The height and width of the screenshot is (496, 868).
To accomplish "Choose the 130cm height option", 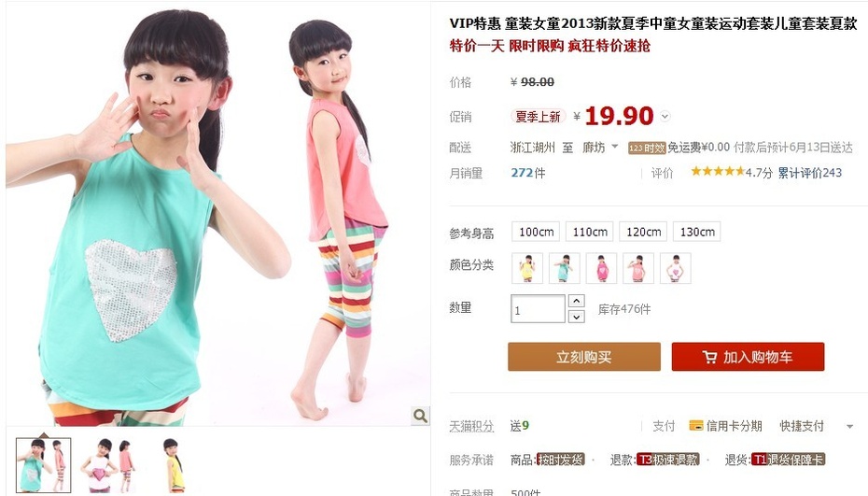I will coord(697,232).
